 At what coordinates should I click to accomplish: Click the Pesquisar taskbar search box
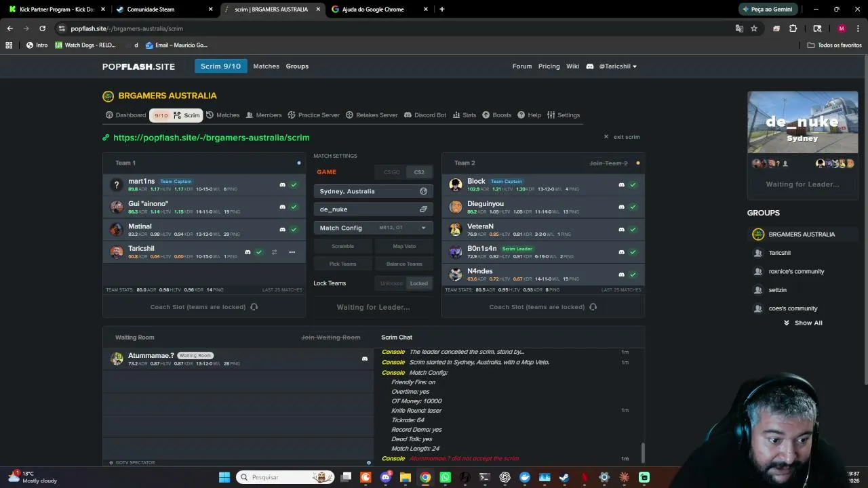point(284,477)
